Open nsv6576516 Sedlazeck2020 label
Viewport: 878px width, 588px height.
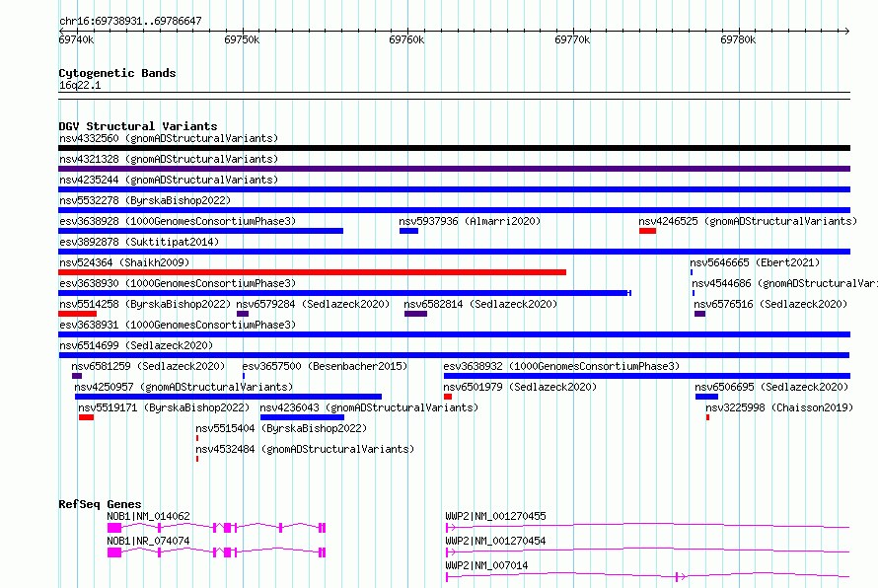point(770,304)
